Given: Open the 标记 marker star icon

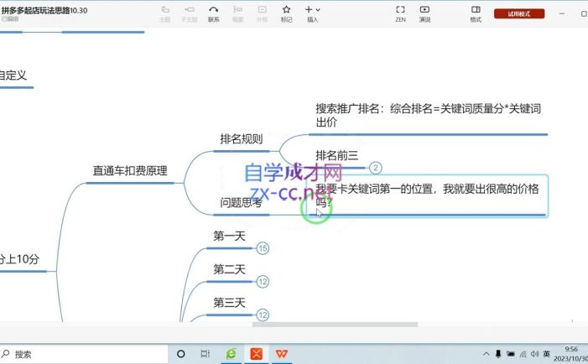Looking at the screenshot, I should [x=286, y=10].
